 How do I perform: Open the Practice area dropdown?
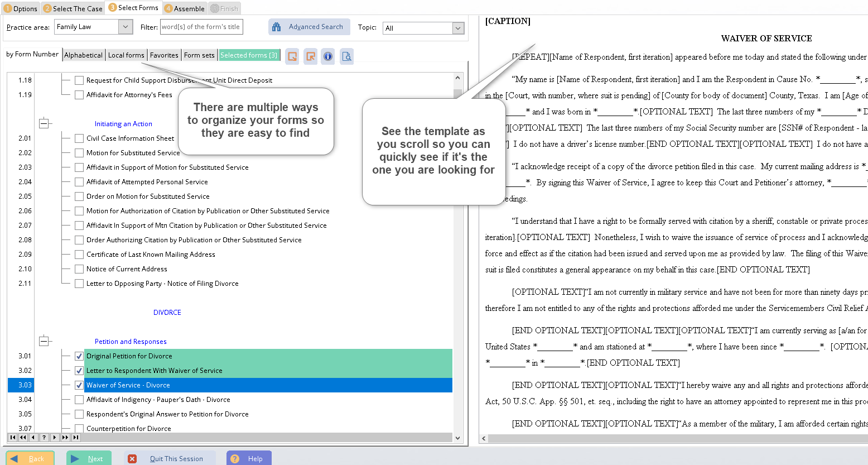[125, 26]
